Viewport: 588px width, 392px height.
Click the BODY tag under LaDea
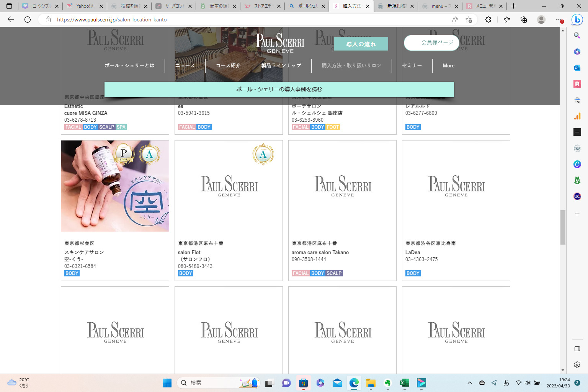pos(413,273)
